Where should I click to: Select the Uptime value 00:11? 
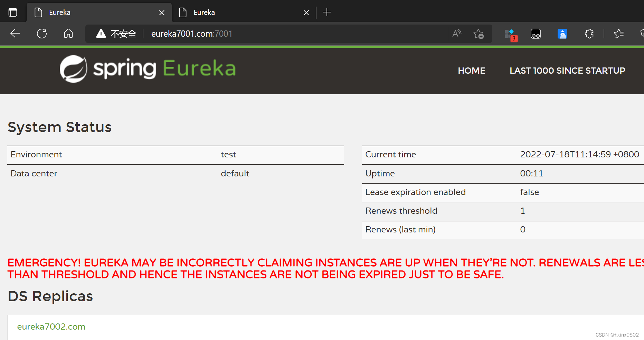coord(532,173)
